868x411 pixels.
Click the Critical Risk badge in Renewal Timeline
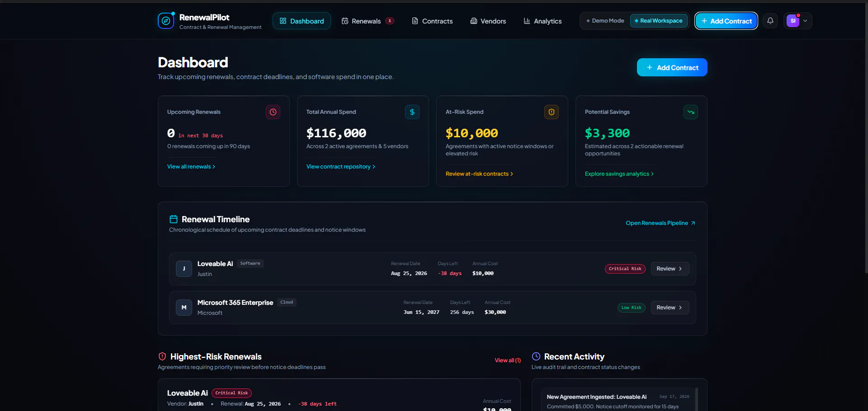click(625, 269)
